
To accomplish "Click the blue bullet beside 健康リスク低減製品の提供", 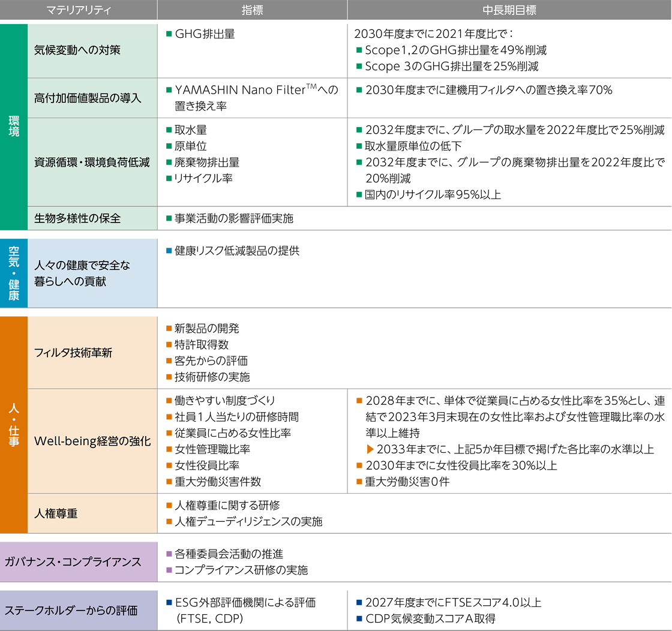I will [169, 251].
